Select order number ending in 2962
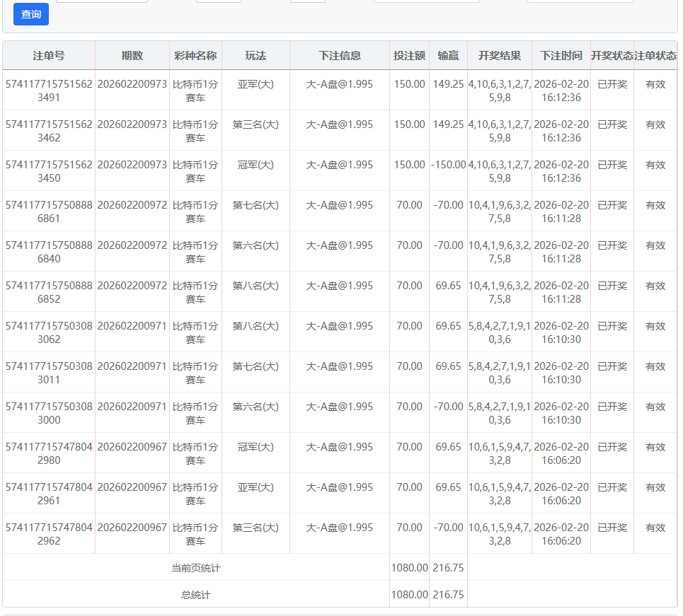The height and width of the screenshot is (616, 683). tap(49, 534)
